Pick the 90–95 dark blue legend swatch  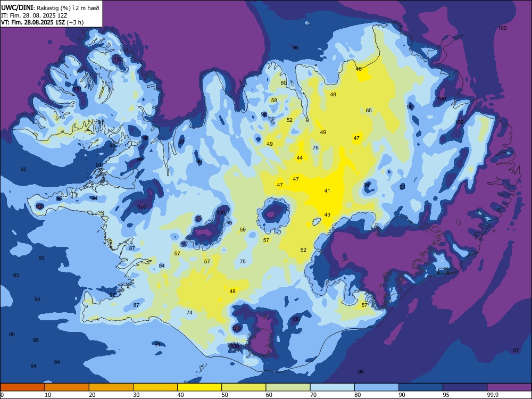coord(421,387)
